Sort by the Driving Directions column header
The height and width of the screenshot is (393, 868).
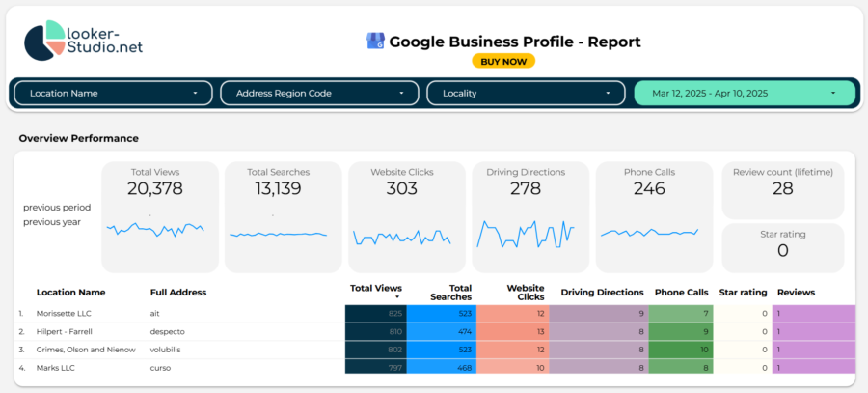tap(602, 292)
